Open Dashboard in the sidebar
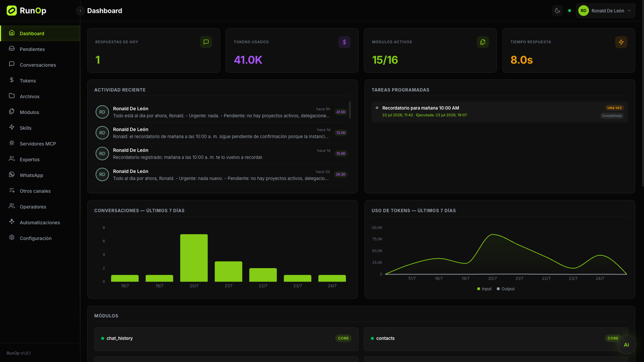The image size is (644, 362). pyautogui.click(x=40, y=33)
